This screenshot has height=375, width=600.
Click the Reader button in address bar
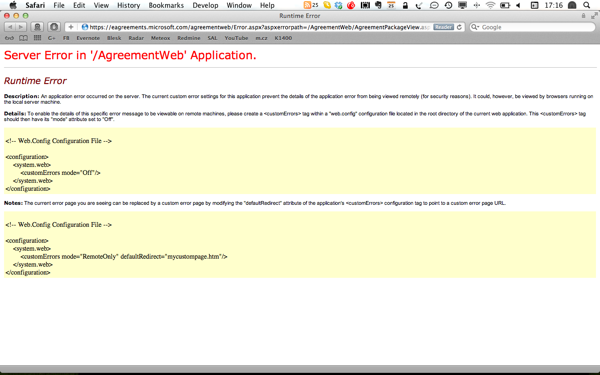pos(443,27)
